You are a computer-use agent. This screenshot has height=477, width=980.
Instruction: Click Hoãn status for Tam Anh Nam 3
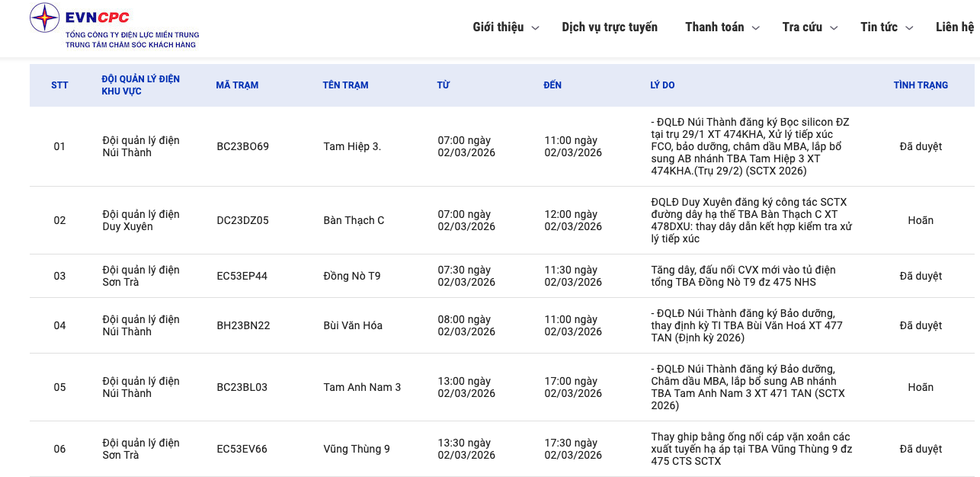click(921, 387)
